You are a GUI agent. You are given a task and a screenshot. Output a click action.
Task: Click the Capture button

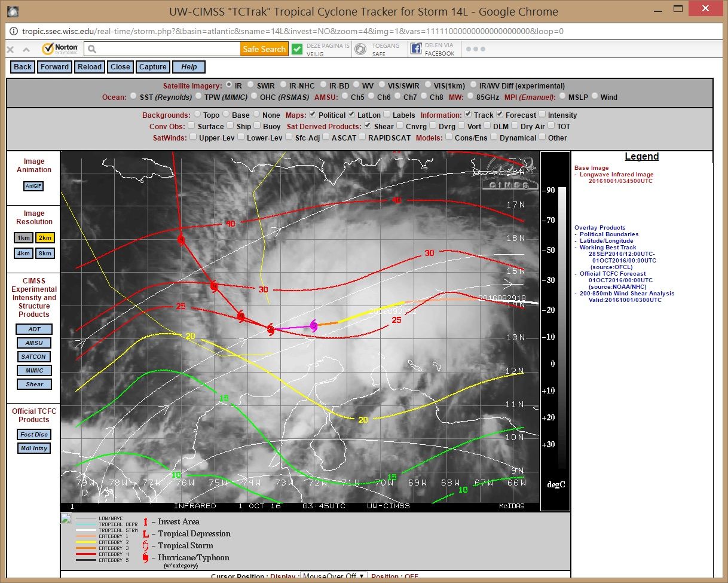point(153,67)
